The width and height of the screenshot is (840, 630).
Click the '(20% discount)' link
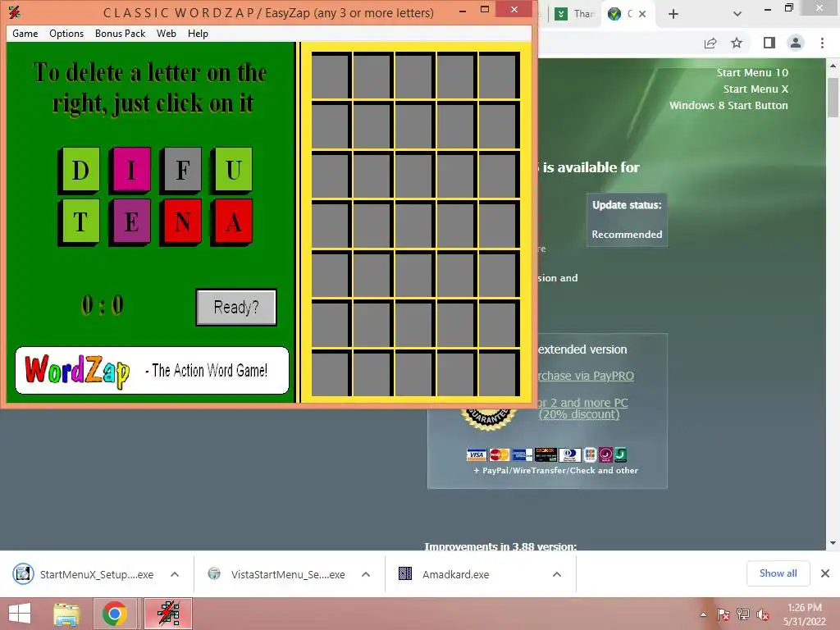(x=578, y=414)
